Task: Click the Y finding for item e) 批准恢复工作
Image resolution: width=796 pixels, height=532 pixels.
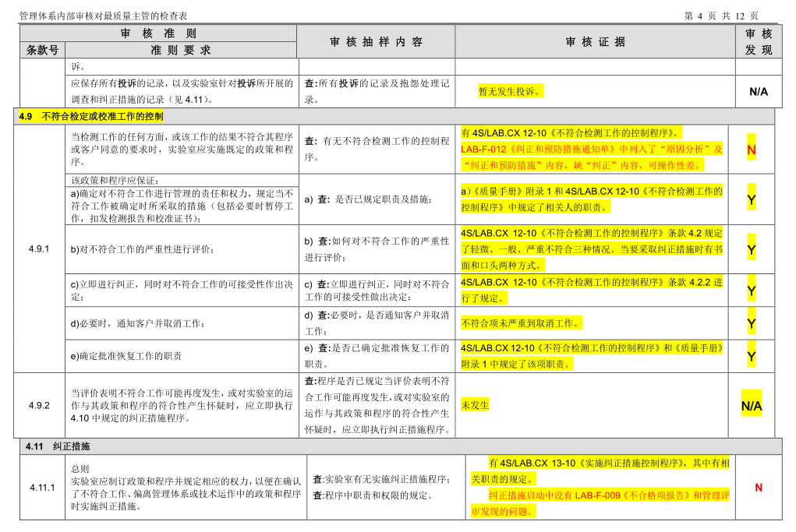Action: (752, 357)
